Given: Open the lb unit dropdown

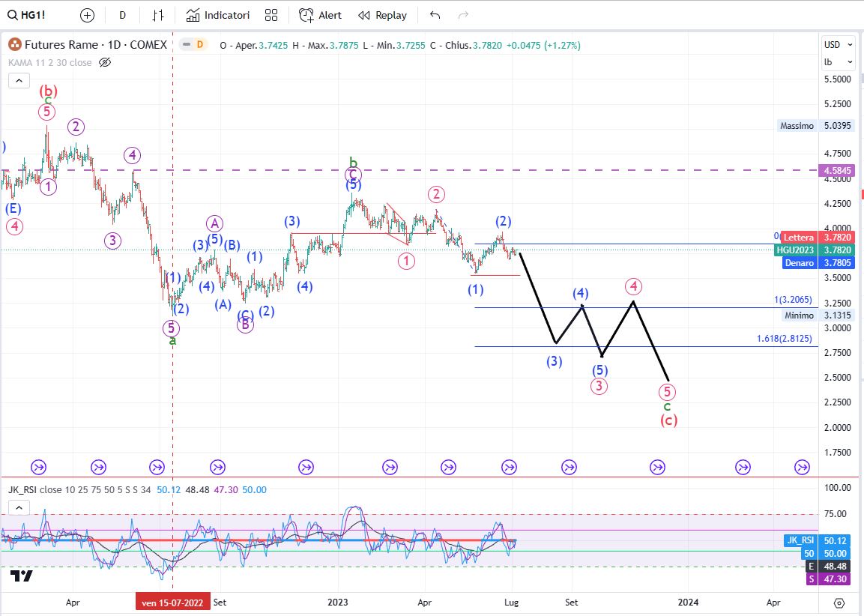Looking at the screenshot, I should tap(838, 62).
